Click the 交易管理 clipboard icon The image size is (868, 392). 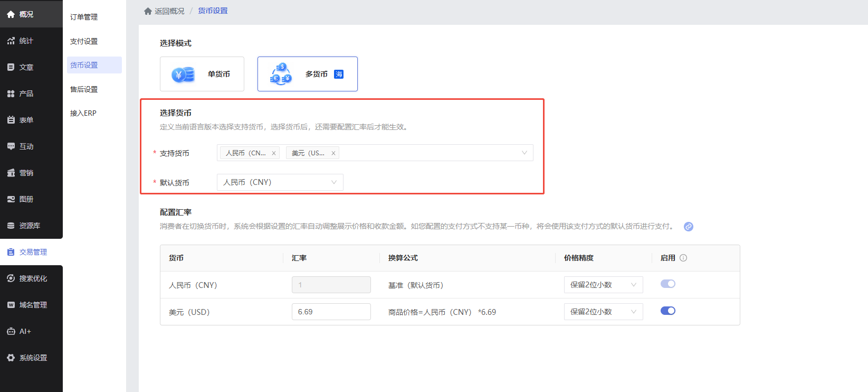point(11,252)
